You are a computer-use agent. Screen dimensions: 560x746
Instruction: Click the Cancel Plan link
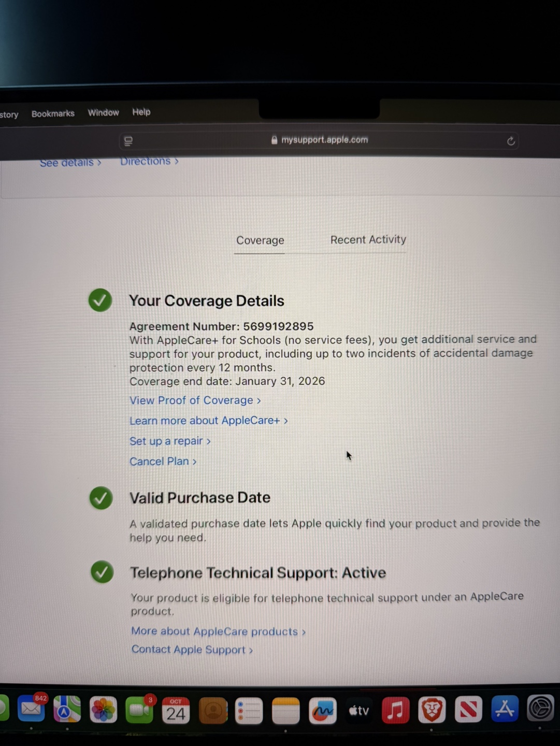tap(163, 461)
